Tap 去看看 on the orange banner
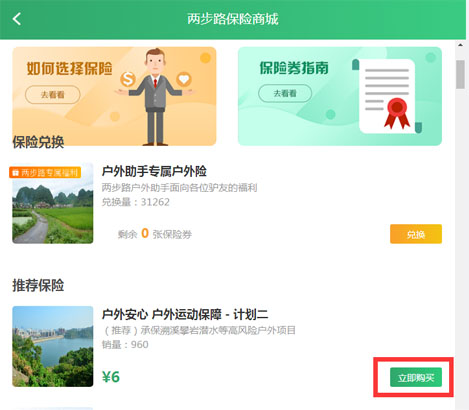This screenshot has width=469, height=410. click(x=53, y=95)
